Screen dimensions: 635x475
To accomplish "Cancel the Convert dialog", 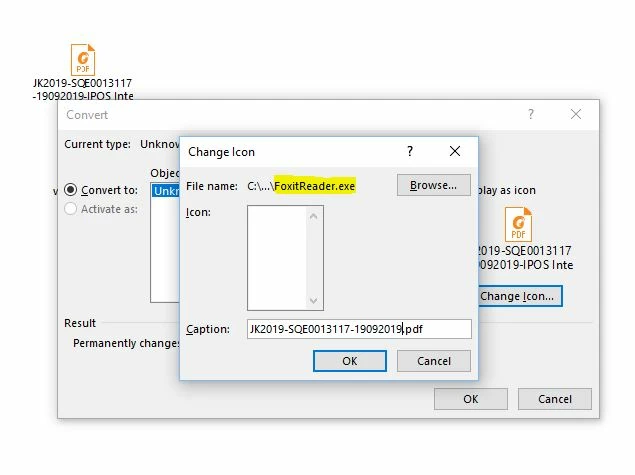I will [555, 399].
